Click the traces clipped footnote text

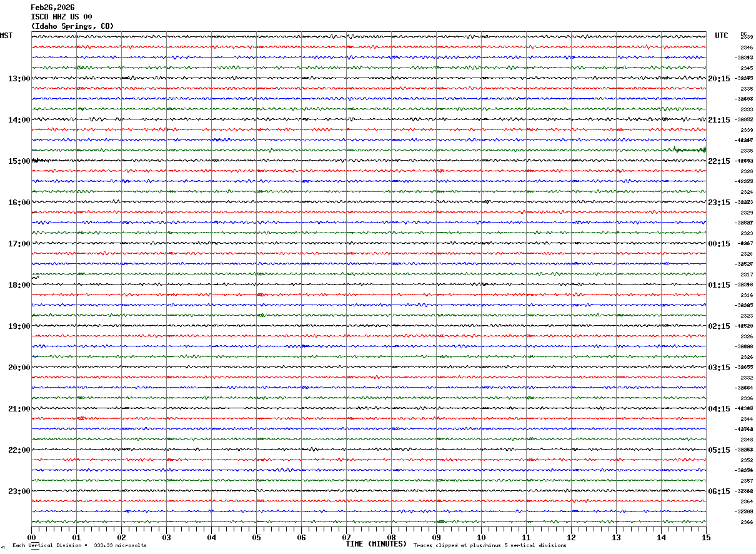point(490,545)
